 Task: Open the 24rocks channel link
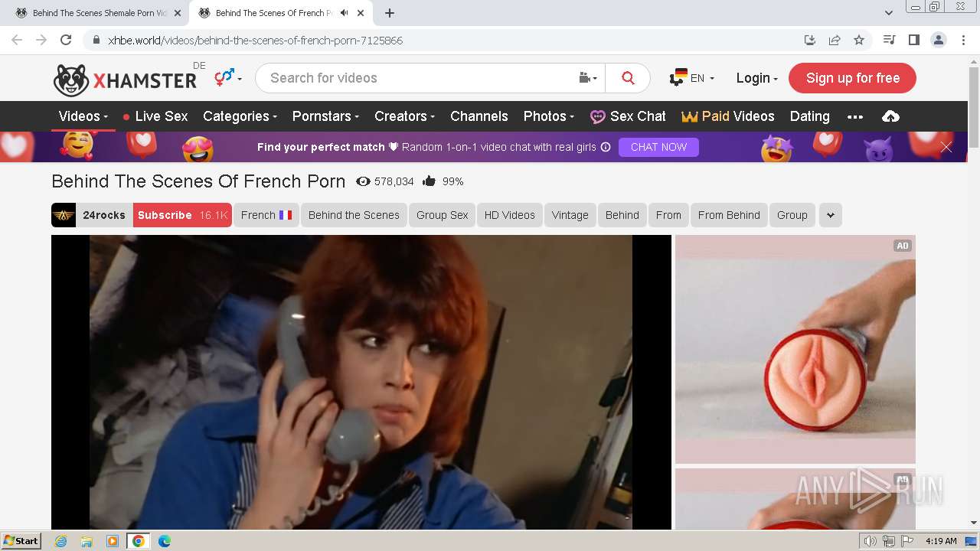pos(103,215)
